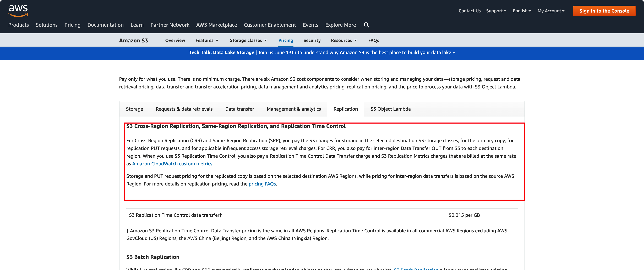
Task: Open Amazon CloudWatch custom metrics link
Action: (x=172, y=164)
